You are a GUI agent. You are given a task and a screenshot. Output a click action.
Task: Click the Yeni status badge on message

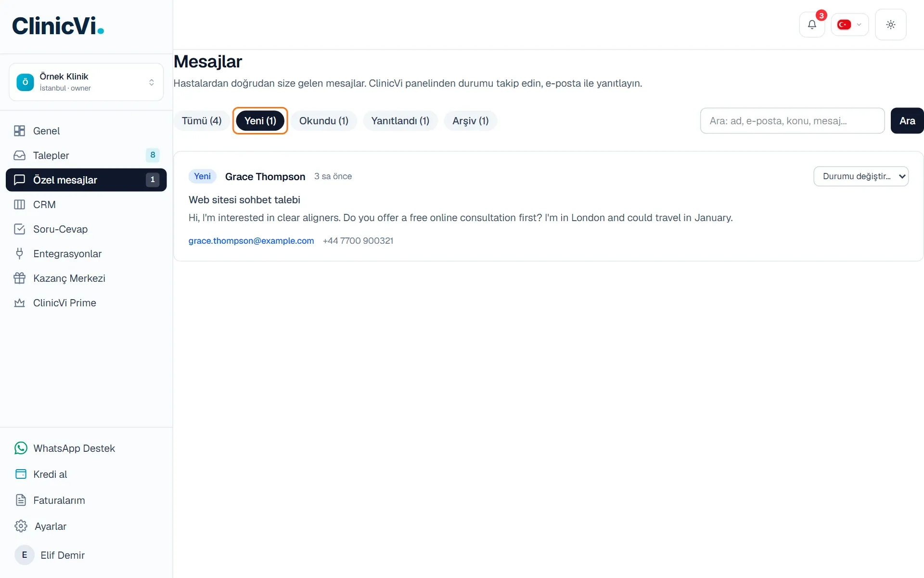[x=203, y=176]
